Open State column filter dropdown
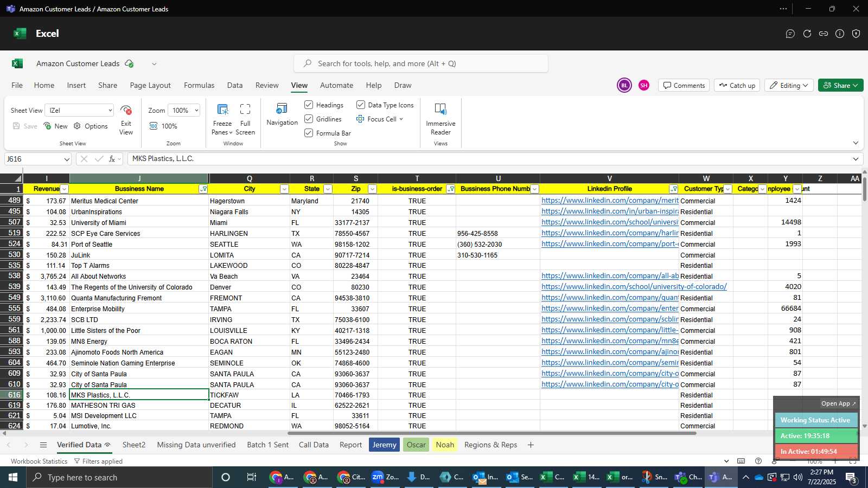868x488 pixels. point(328,189)
